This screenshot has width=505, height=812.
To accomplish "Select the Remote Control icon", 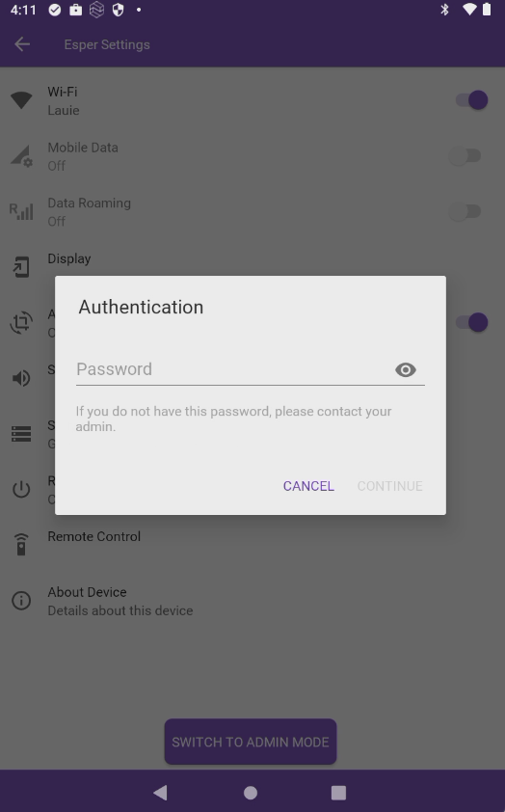I will [x=21, y=544].
